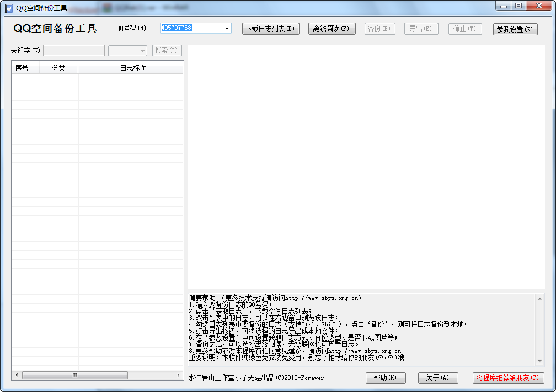Expand the search category combo box
This screenshot has width=556, height=392.
[x=127, y=50]
